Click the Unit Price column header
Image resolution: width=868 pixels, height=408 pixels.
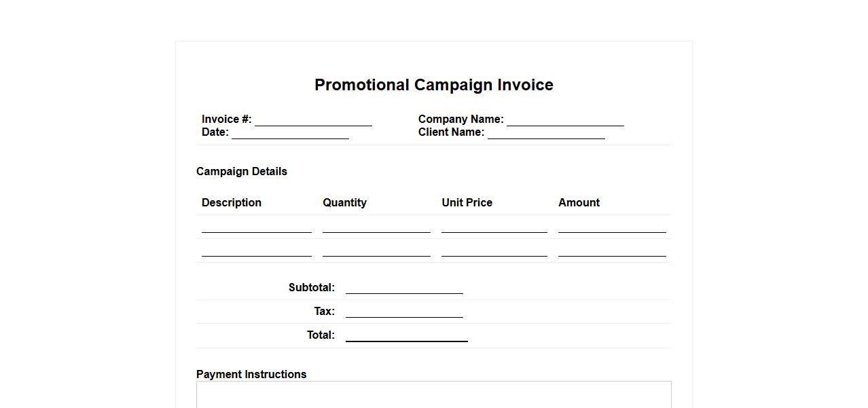point(467,202)
